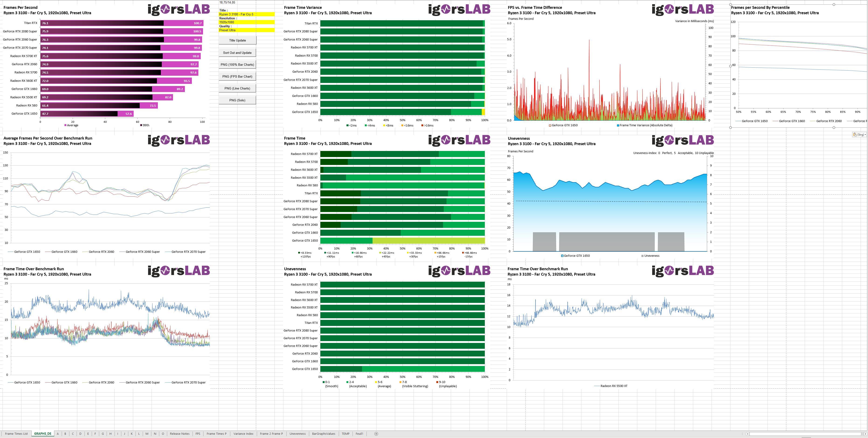Image resolution: width=868 pixels, height=438 pixels.
Task: Select the 'FPS vs. Frame Time Difference' chart title
Action: pos(535,7)
